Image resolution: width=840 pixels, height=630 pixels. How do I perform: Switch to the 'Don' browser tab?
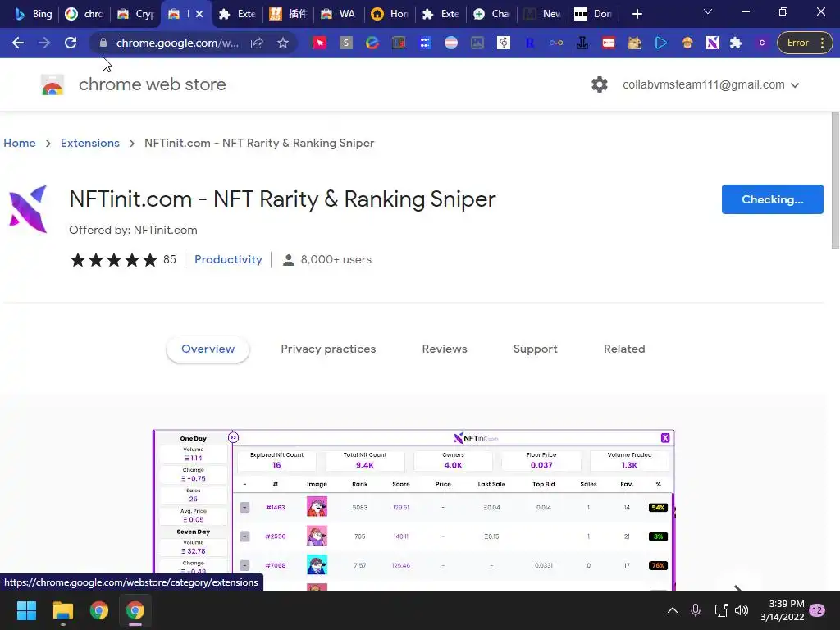594,14
